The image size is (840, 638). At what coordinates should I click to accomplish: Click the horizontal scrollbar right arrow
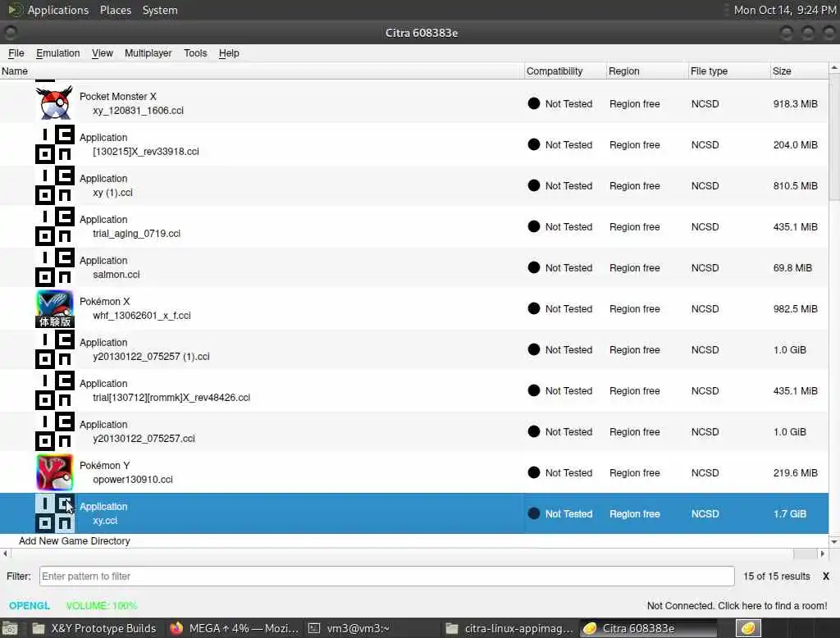(x=823, y=554)
